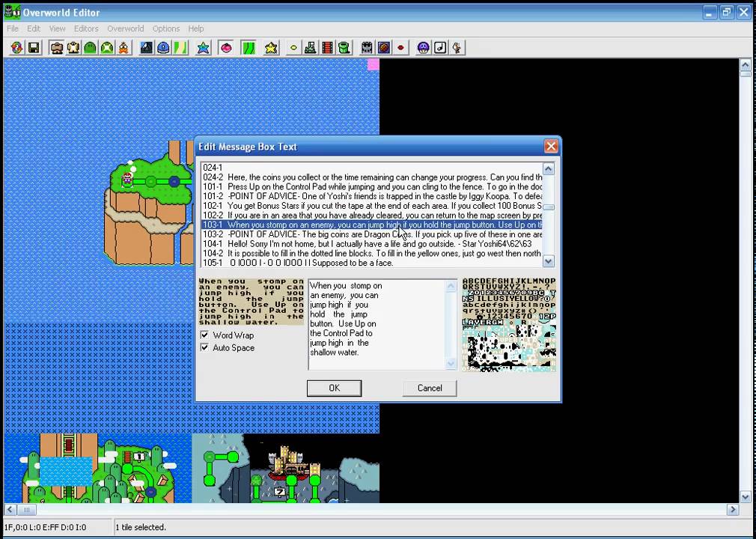Click '1 tile selected.' in status bar
Viewport: 756px width, 539px height.
(141, 527)
